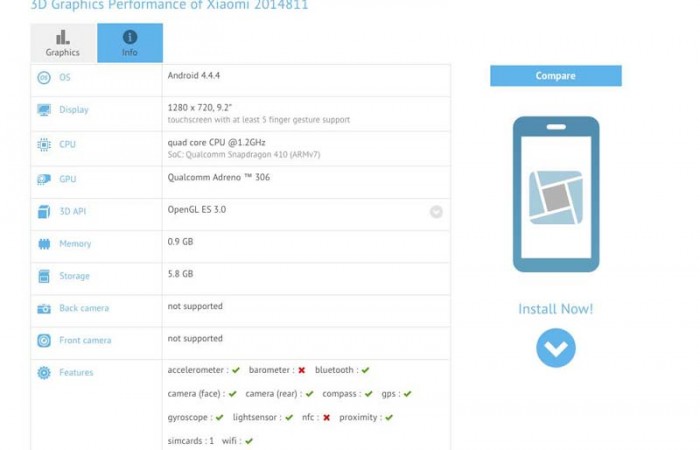The image size is (700, 450).
Task: Click the Storage disk icon
Action: (44, 276)
